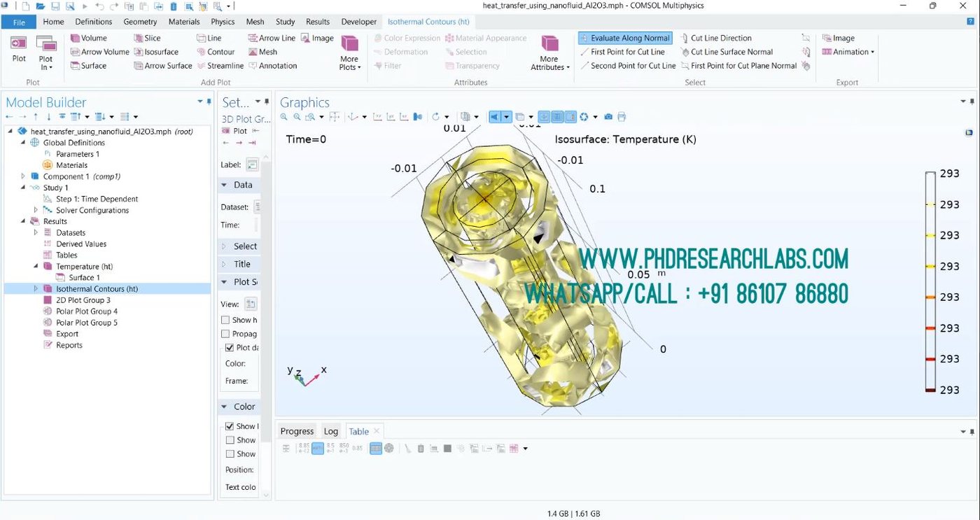Screen dimensions: 980x520
Task: Add an Annotation plot
Action: tap(272, 66)
